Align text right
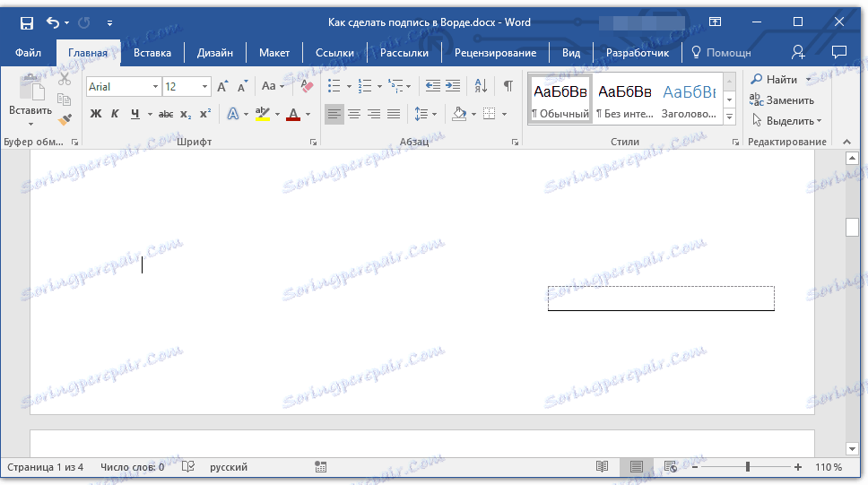 point(374,114)
